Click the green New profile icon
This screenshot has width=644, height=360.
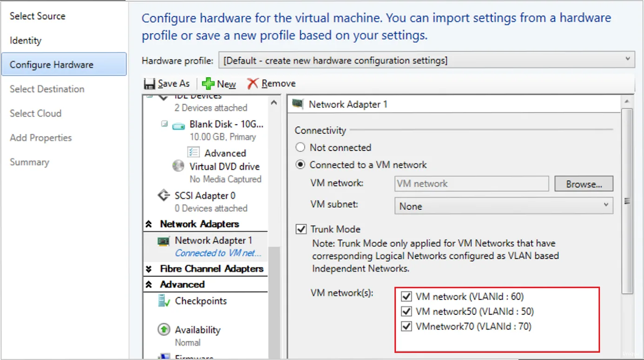tap(207, 83)
